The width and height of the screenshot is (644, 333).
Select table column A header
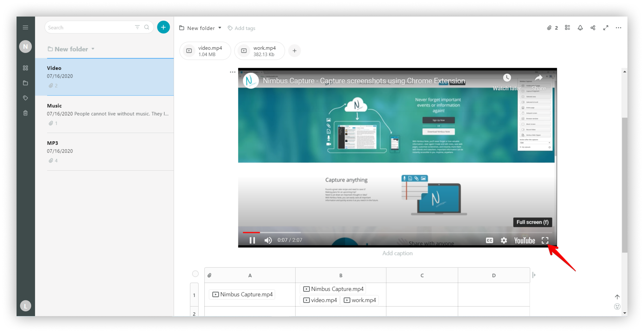tap(250, 275)
